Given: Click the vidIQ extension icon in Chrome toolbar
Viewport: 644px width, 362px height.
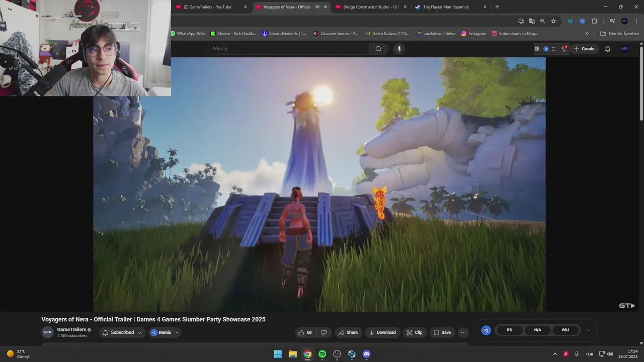Looking at the screenshot, I should (x=582, y=21).
